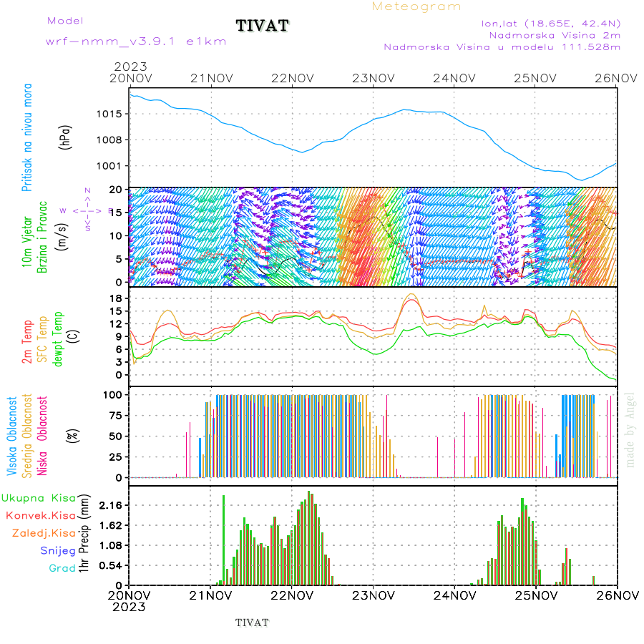Screen dimensions: 644x644
Task: Click the bottom axis 23NOV date label
Action: [374, 595]
